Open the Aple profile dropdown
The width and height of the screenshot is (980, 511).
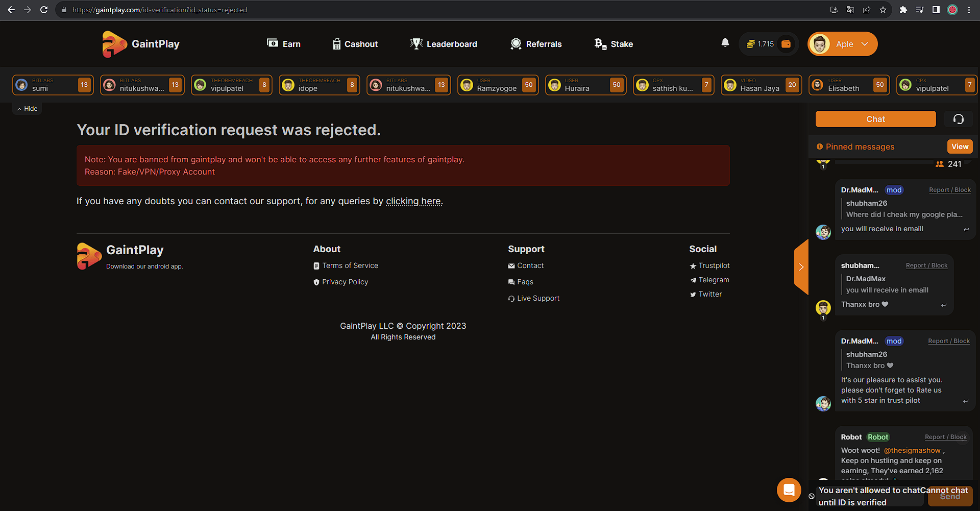click(843, 44)
